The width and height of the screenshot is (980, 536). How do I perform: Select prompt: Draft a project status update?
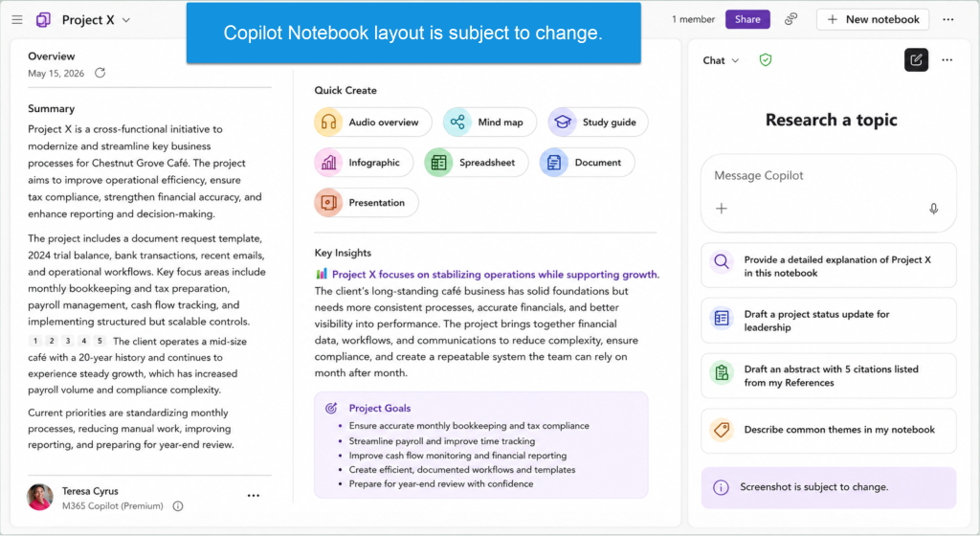tap(829, 321)
